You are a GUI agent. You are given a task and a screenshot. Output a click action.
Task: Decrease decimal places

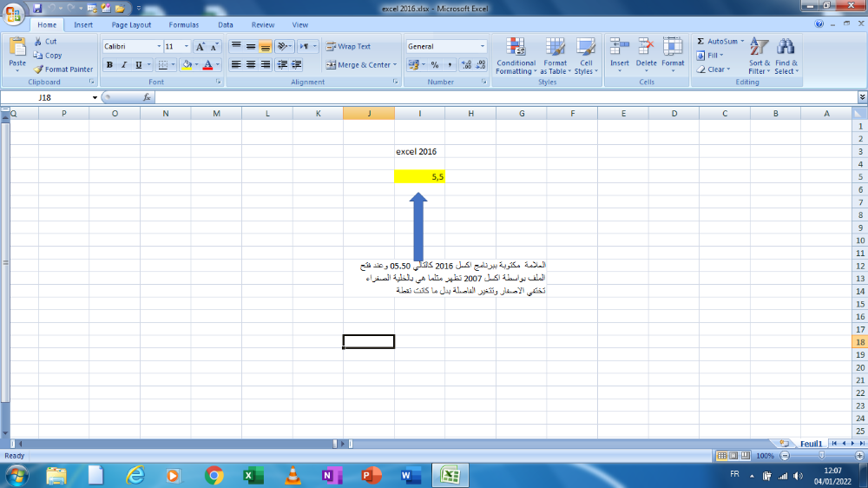point(481,65)
